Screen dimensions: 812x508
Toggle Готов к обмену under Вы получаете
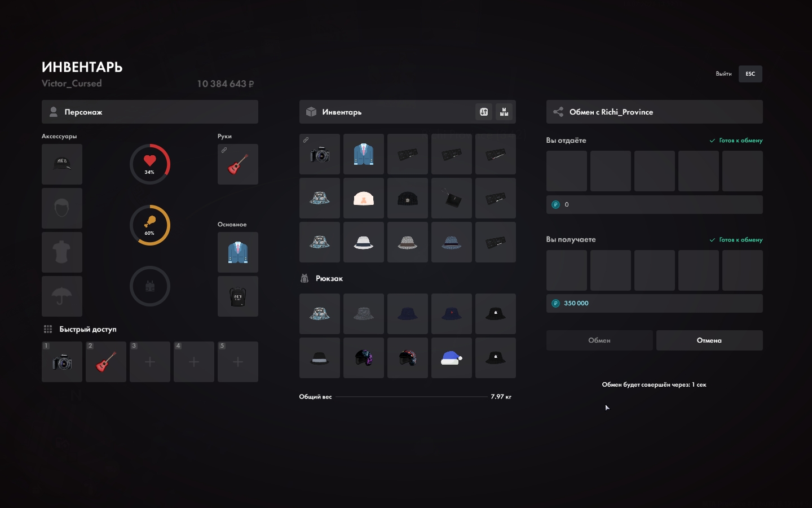pyautogui.click(x=736, y=240)
